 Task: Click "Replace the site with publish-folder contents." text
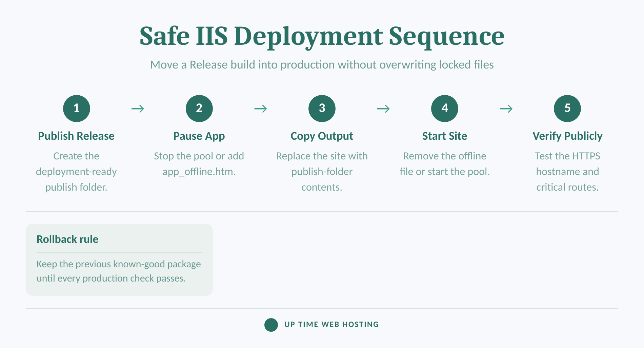coord(322,172)
